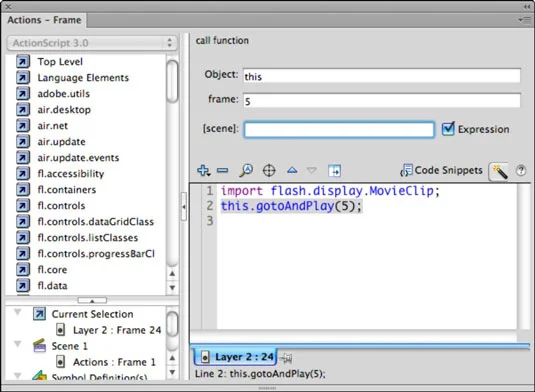Open the Top Level package
Image resolution: width=535 pixels, height=392 pixels.
click(60, 61)
